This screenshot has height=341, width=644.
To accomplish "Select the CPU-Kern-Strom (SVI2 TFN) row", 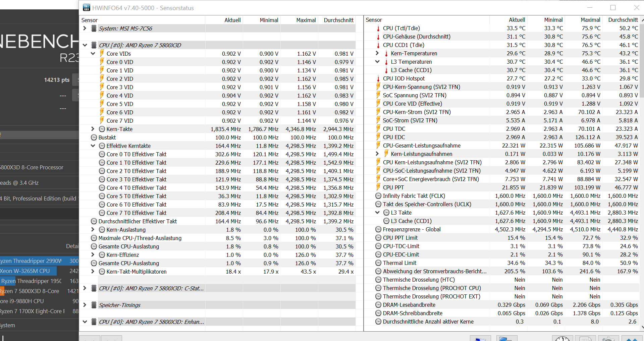I will (502, 112).
